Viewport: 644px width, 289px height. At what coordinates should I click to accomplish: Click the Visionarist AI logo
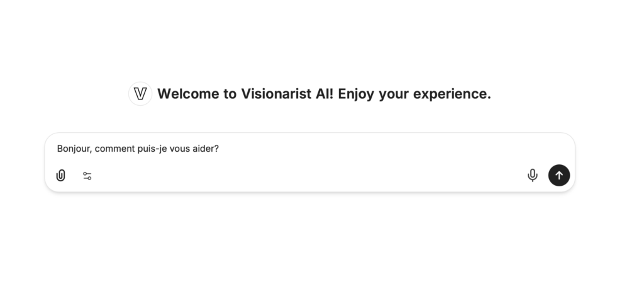[x=140, y=94]
